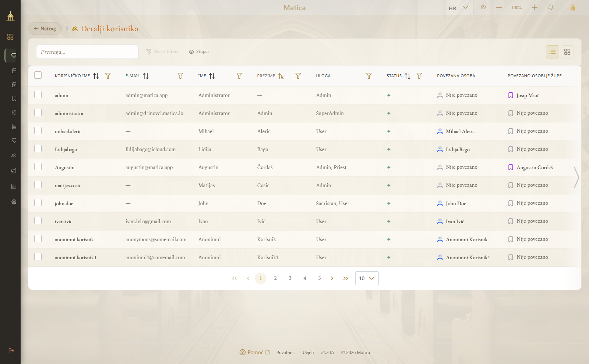589x364 pixels.
Task: Go to page 3
Action: pos(290,278)
